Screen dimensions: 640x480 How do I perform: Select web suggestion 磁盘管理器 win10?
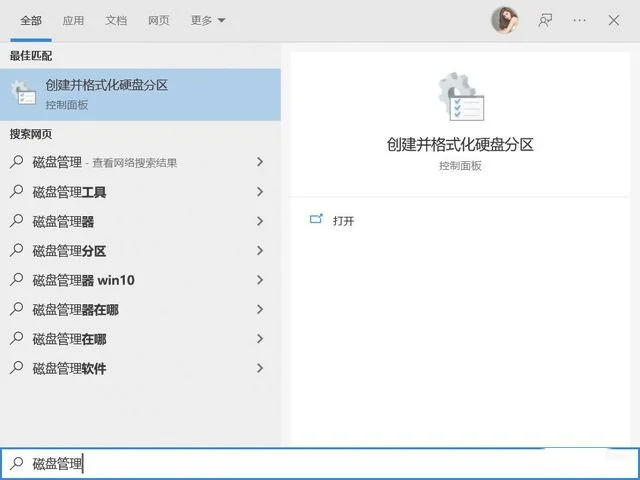tap(140, 280)
